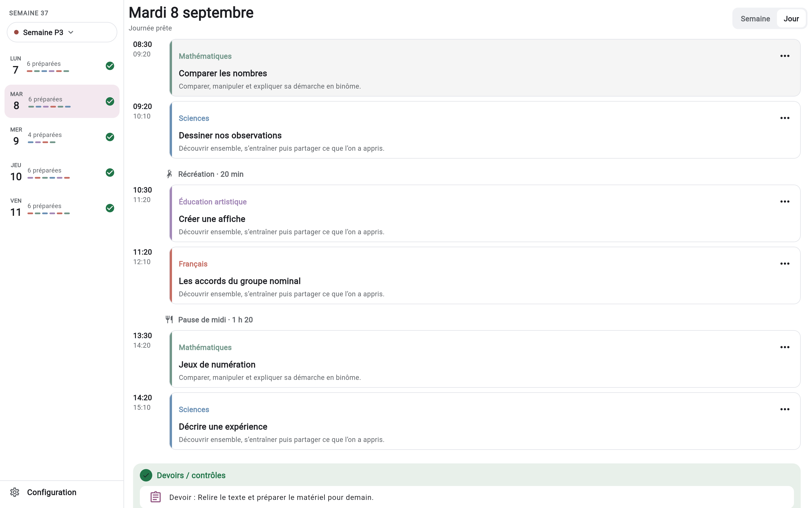Open the Jeux de numération lesson
812x508 pixels.
(485, 359)
